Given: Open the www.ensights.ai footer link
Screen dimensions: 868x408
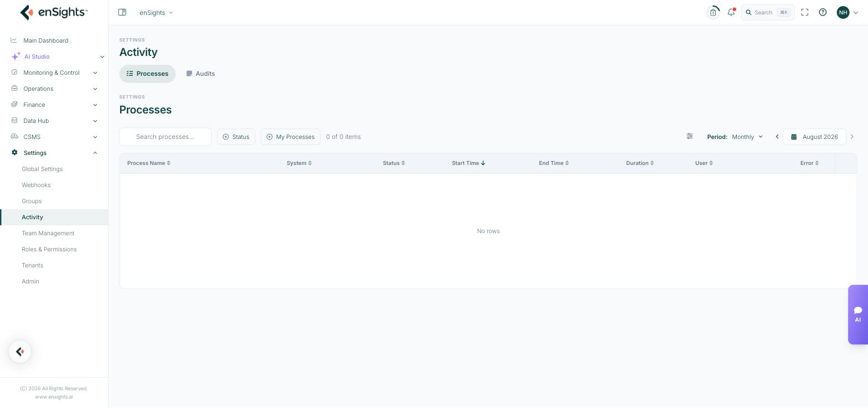Looking at the screenshot, I should pyautogui.click(x=54, y=397).
